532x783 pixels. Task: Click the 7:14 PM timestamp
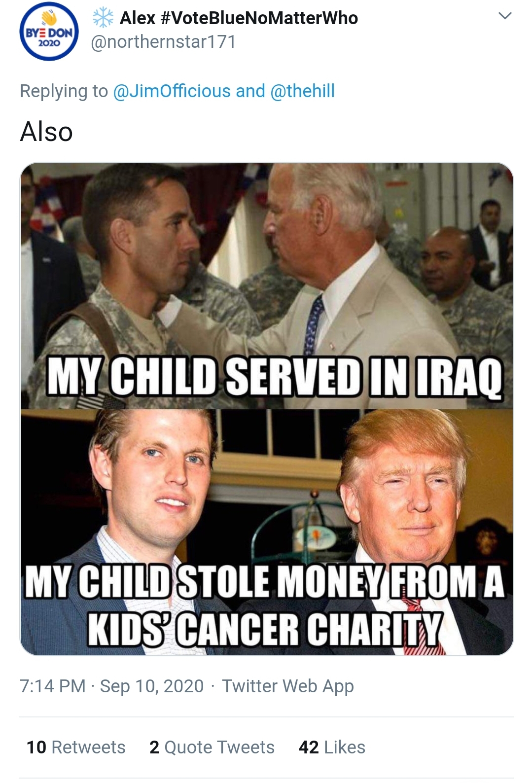53,686
